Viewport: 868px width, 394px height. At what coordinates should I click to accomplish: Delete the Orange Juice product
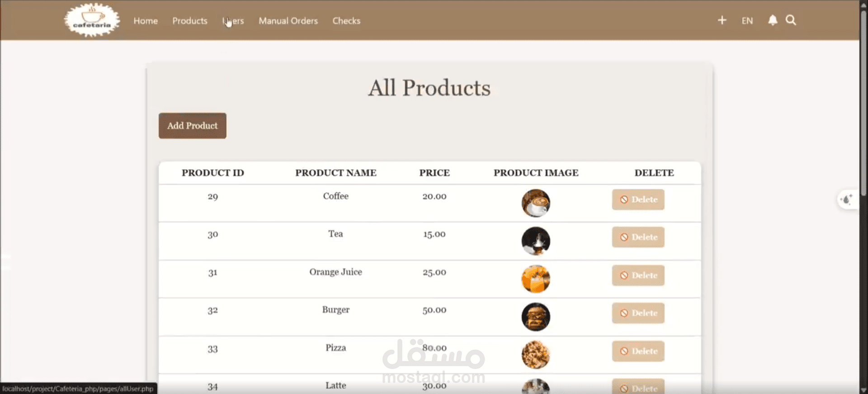(638, 275)
